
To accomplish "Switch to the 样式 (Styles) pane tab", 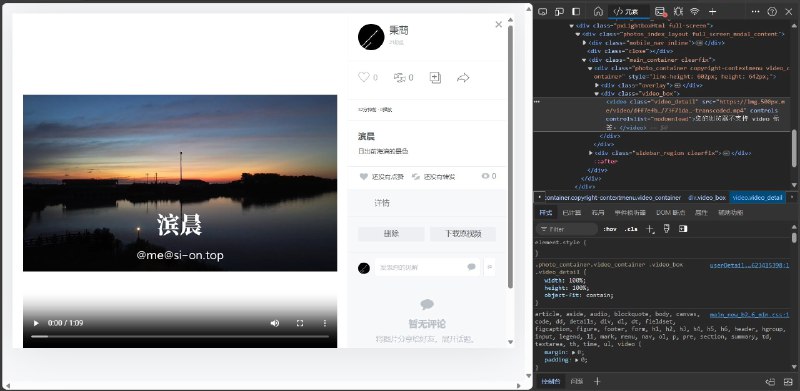I will 545,212.
